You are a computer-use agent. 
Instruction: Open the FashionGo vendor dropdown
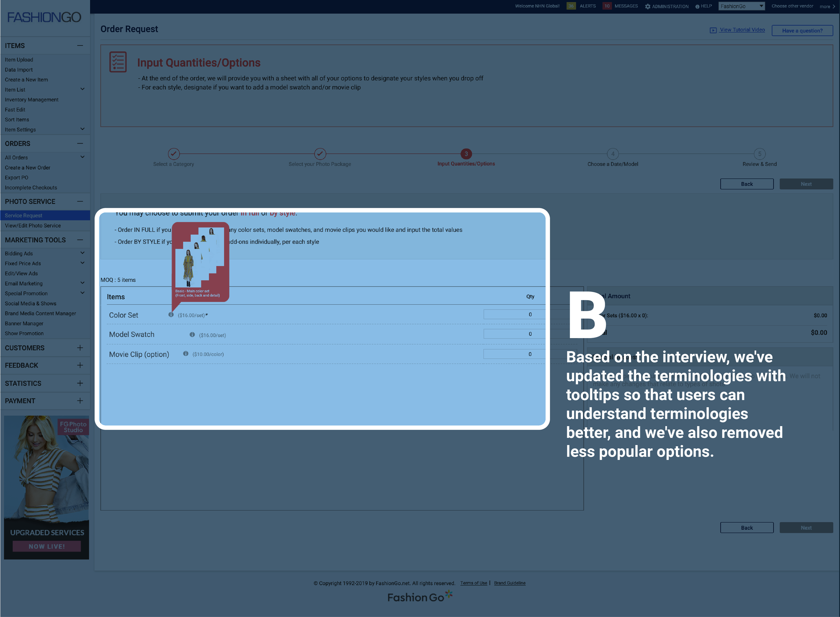[742, 6]
